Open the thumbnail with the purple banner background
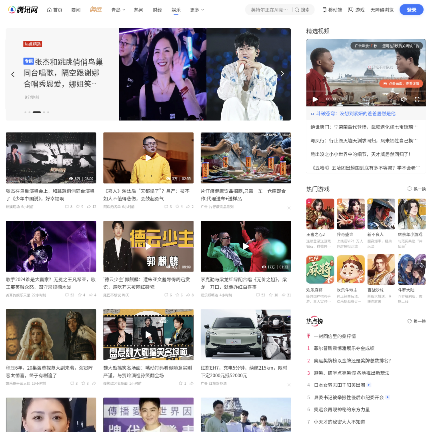This screenshot has width=432, height=432. [148, 415]
